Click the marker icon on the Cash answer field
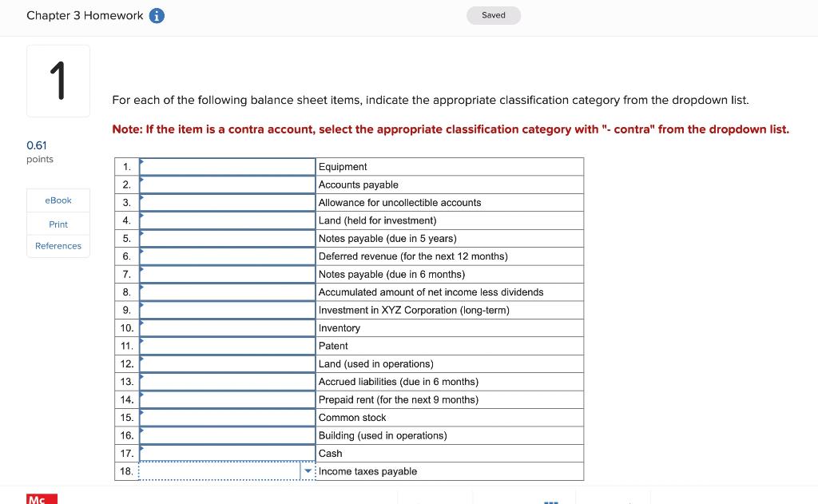 [x=143, y=450]
